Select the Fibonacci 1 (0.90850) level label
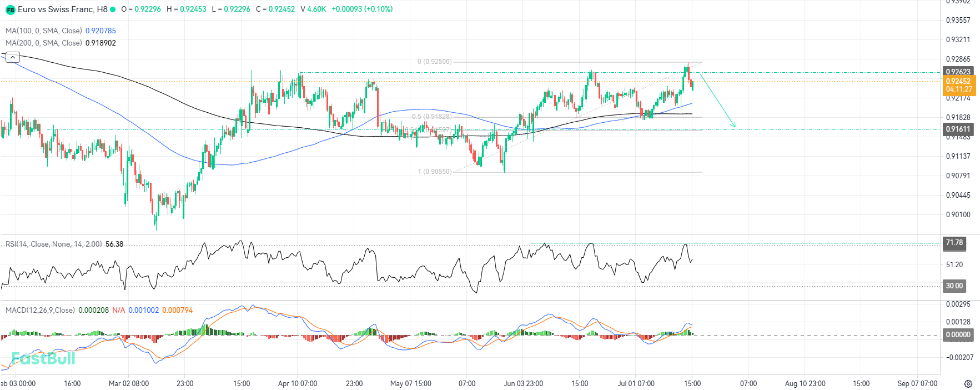 435,172
